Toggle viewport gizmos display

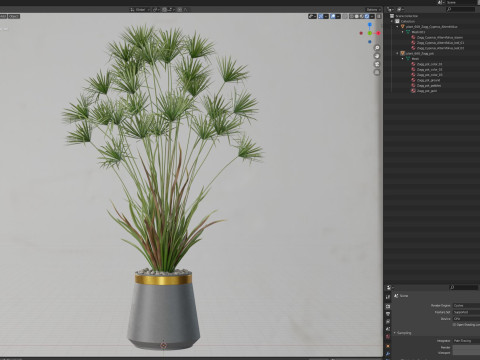point(321,16)
